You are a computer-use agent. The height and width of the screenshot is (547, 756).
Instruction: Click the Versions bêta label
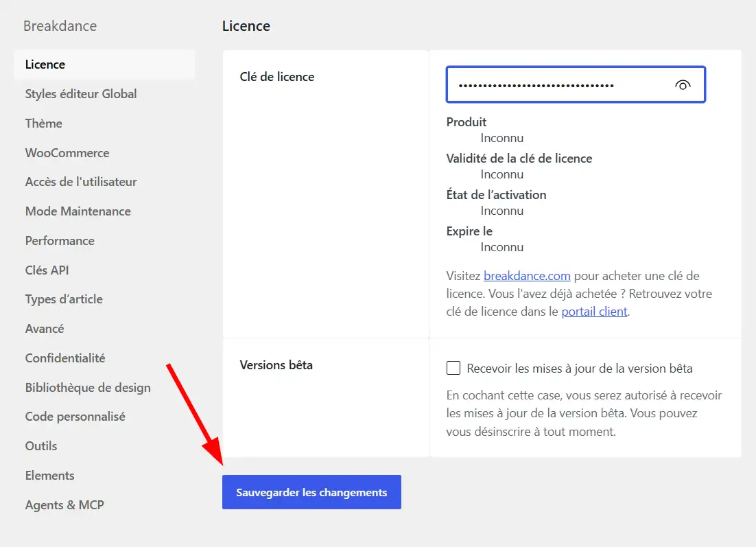pyautogui.click(x=276, y=365)
